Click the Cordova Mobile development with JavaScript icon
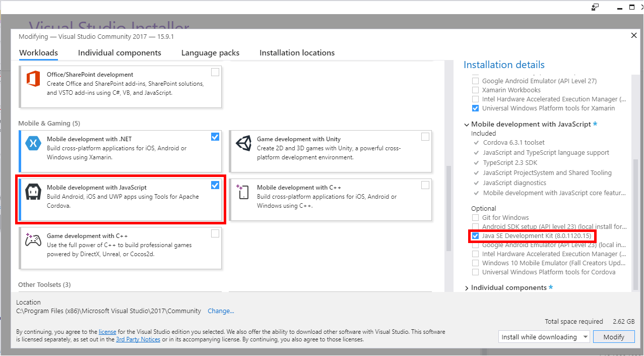 (33, 192)
